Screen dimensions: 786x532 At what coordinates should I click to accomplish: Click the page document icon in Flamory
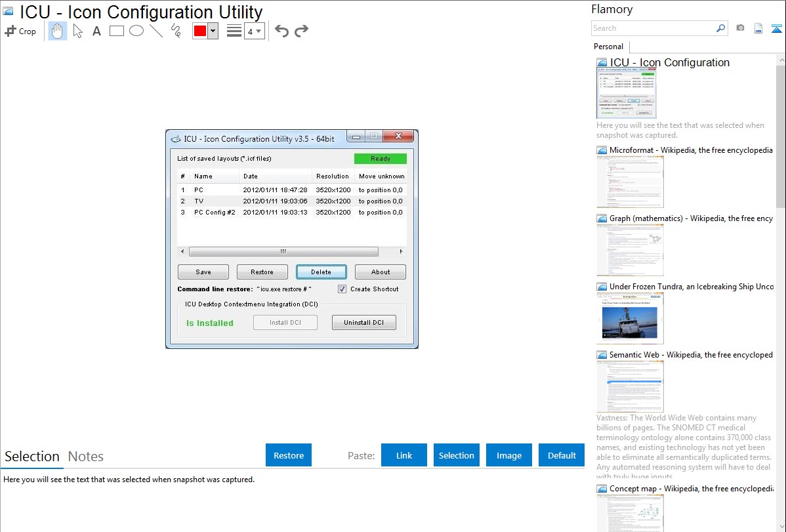coord(758,28)
